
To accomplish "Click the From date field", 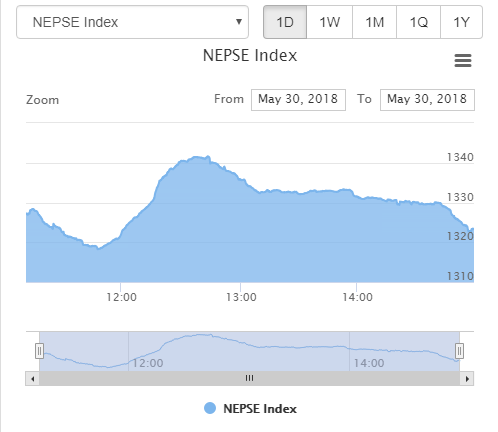I will (298, 100).
